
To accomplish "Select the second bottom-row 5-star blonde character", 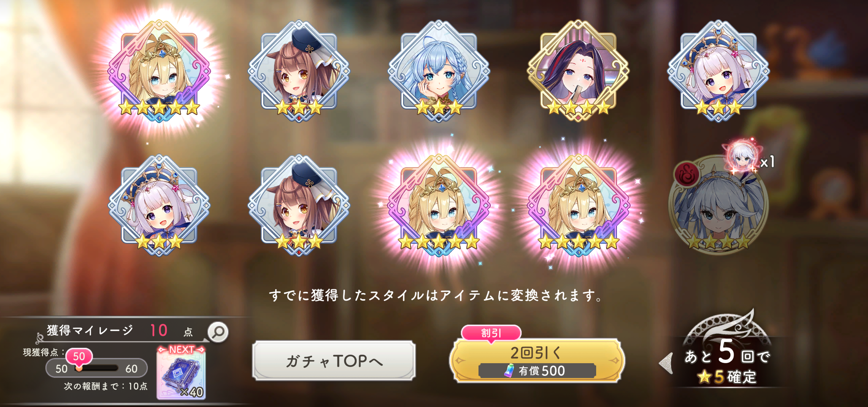I will (579, 205).
